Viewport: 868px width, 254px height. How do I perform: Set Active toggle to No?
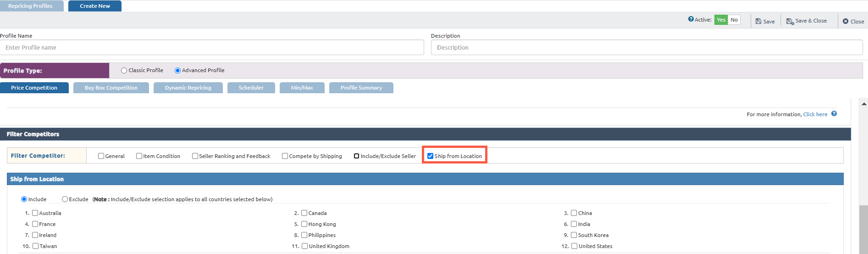(x=734, y=20)
